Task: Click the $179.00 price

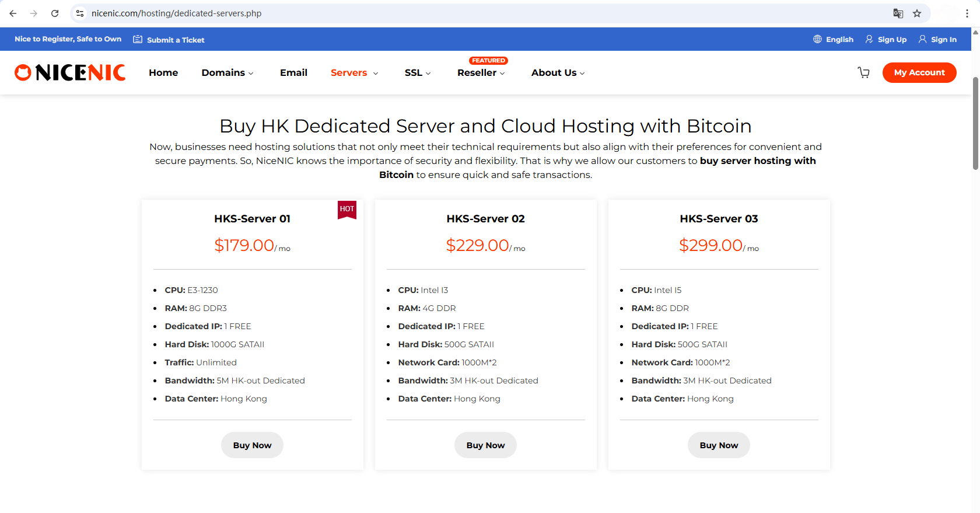Action: point(244,245)
